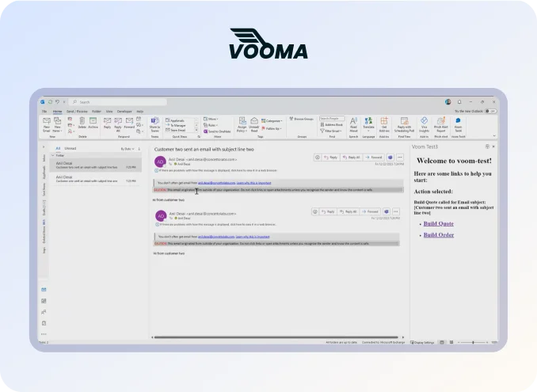Collapse the ribbon with the chevron

point(494,136)
